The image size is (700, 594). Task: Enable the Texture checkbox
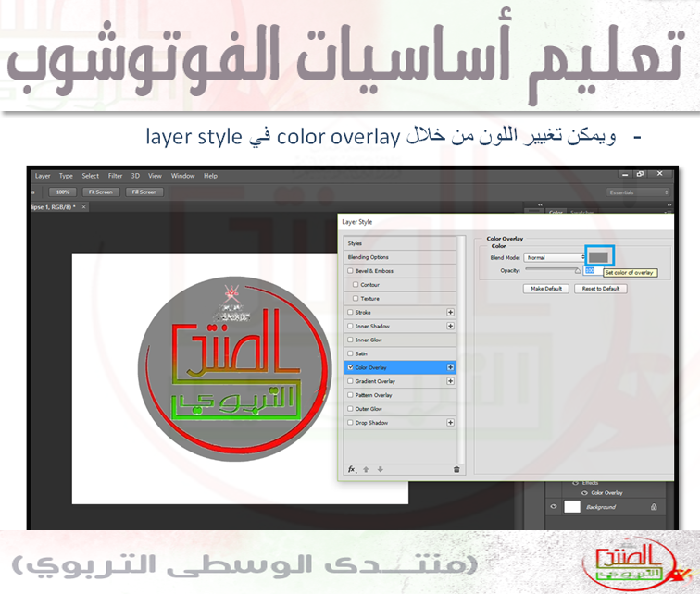356,298
